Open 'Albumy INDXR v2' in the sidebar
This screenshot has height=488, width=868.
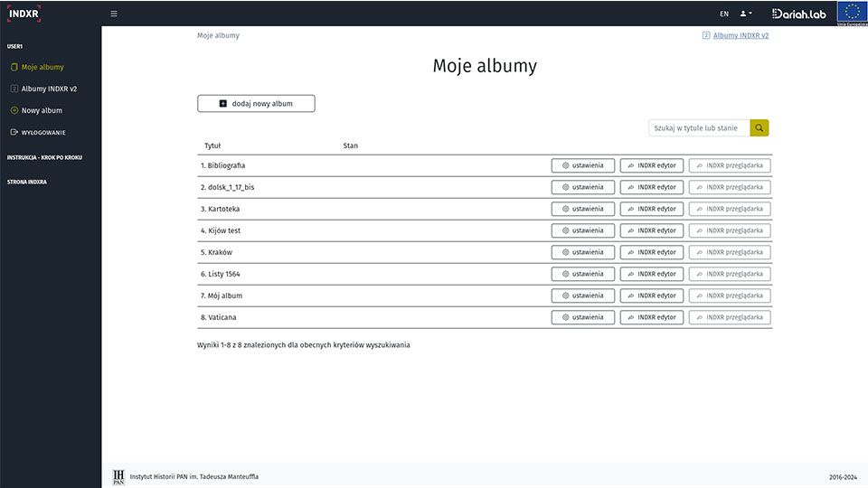coord(49,89)
